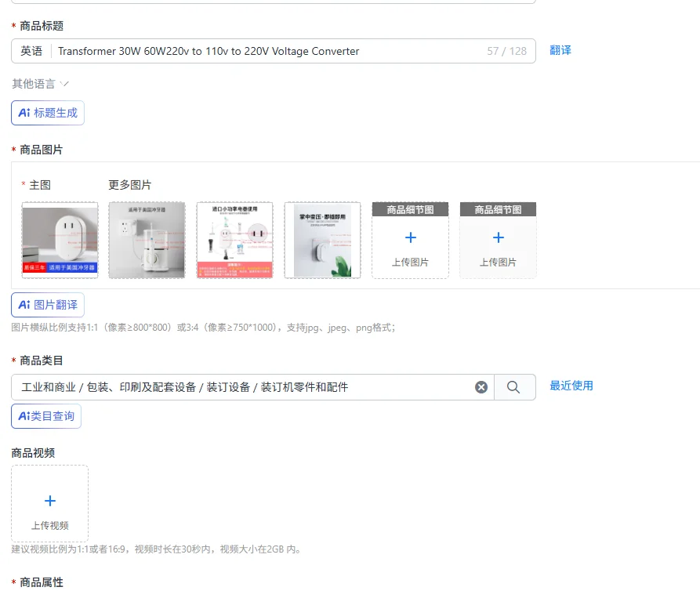Upload image in second 商品细节图 slot

[x=499, y=241]
